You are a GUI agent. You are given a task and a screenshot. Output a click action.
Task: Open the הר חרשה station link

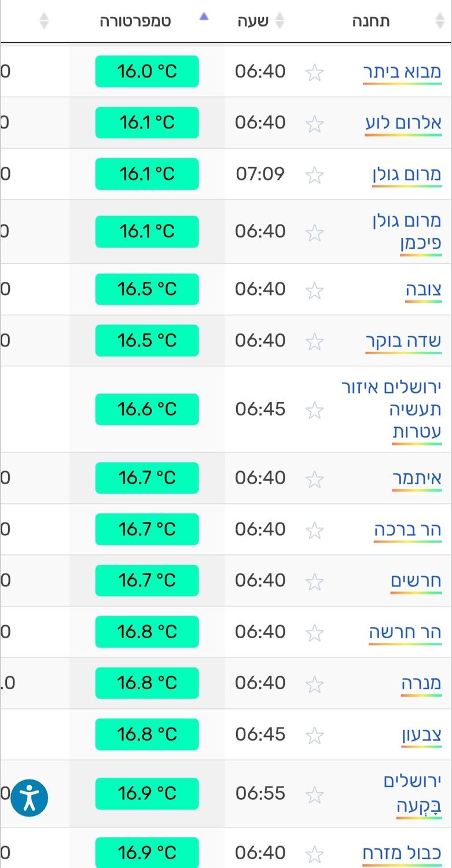point(405,632)
